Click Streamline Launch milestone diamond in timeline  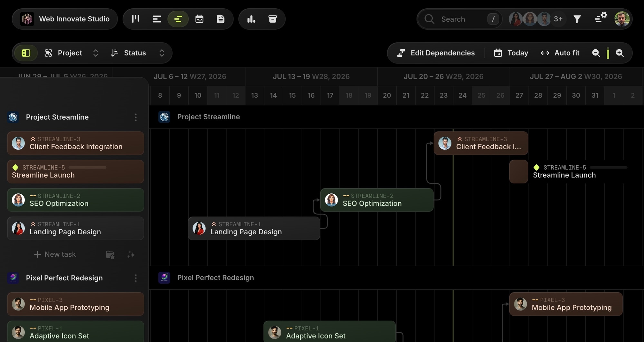(536, 167)
